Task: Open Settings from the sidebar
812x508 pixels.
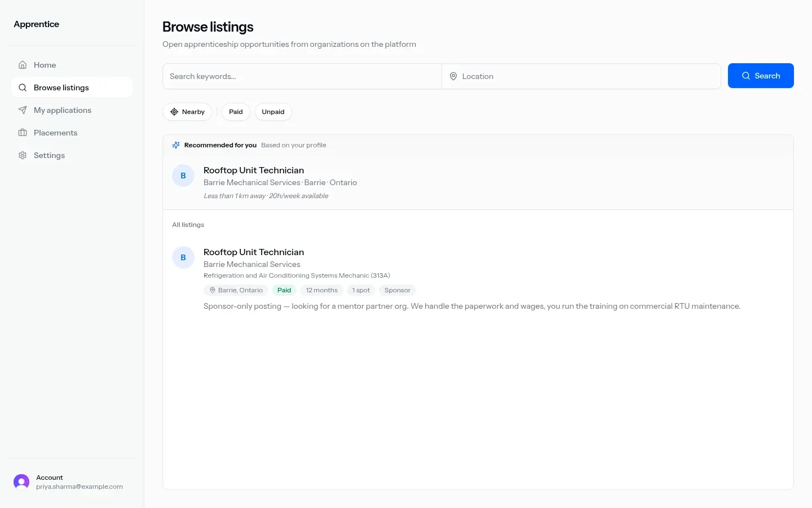Action: click(x=72, y=155)
